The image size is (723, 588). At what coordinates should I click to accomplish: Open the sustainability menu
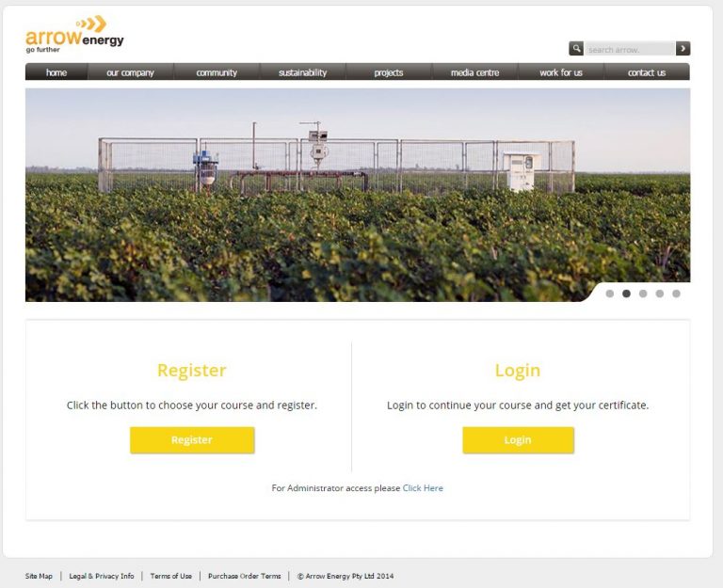303,72
